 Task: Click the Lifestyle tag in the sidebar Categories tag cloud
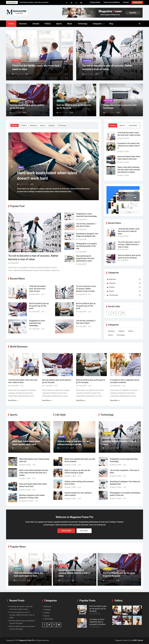(x=121, y=331)
